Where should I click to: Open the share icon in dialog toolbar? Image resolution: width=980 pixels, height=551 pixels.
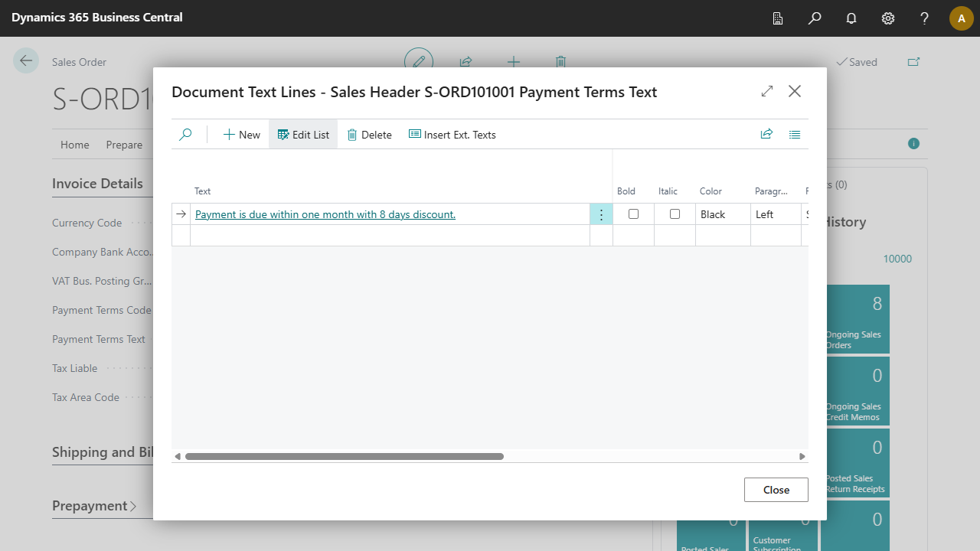766,135
